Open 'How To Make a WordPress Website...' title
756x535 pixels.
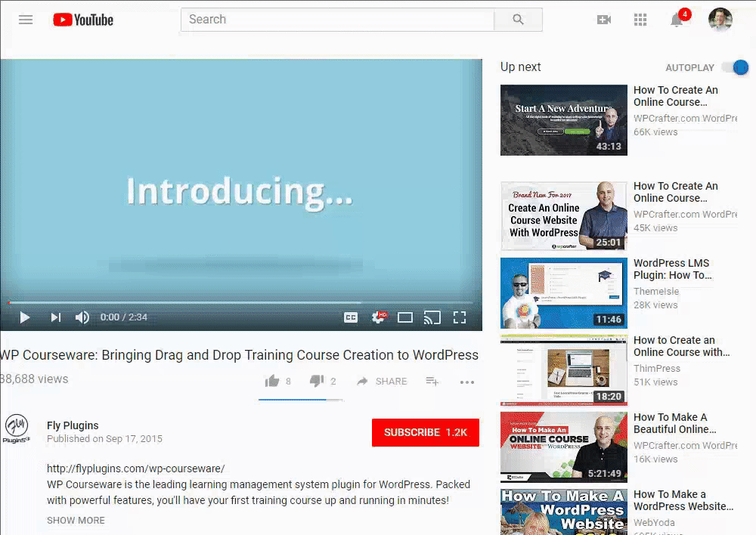[683, 500]
